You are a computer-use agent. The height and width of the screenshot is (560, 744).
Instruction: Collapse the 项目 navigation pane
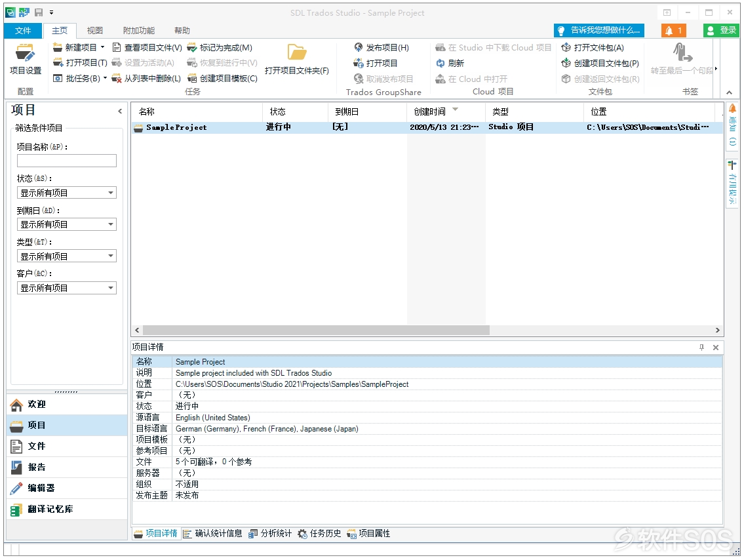120,111
